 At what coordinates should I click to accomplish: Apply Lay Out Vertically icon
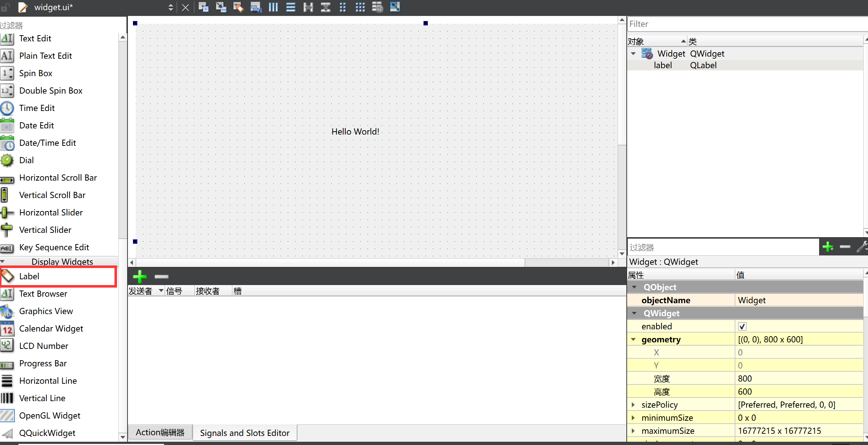tap(291, 7)
